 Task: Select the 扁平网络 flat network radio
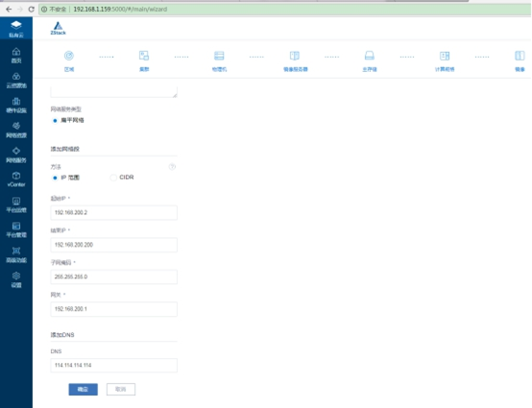pos(55,120)
